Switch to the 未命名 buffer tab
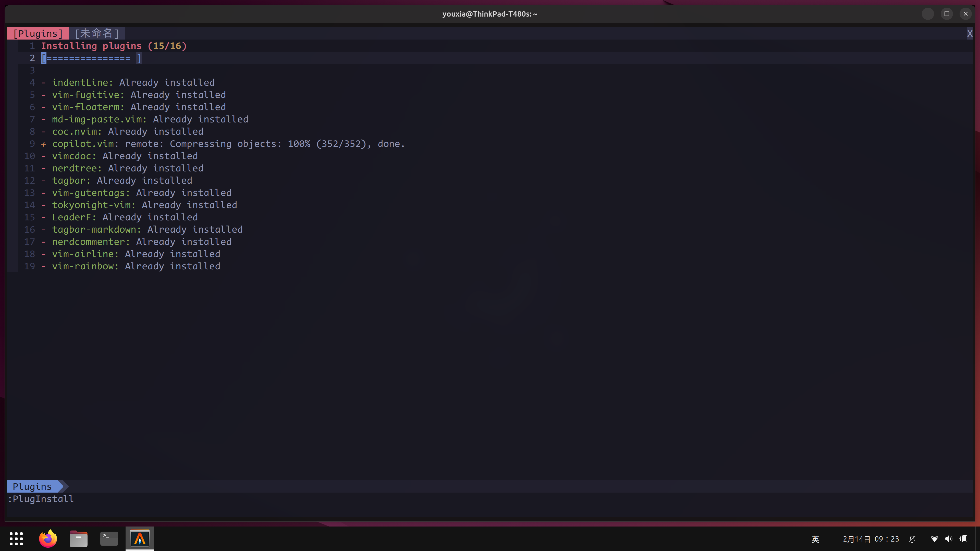980x551 pixels. coord(97,33)
